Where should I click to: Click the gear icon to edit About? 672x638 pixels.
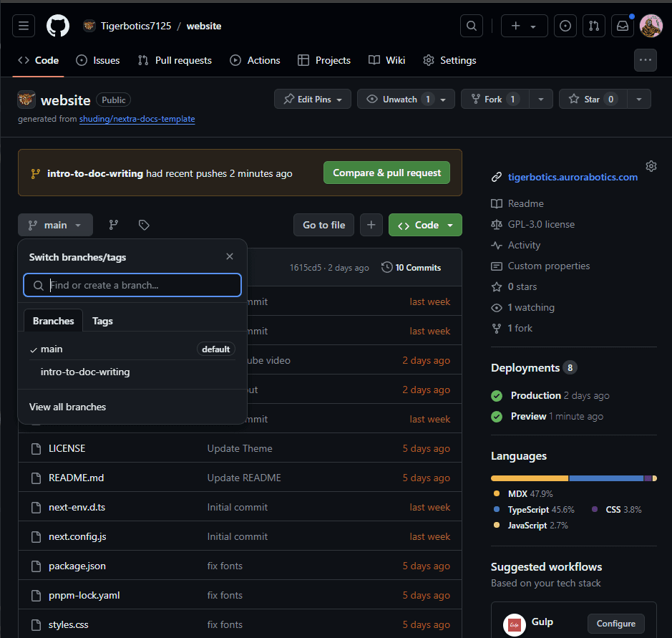(651, 166)
